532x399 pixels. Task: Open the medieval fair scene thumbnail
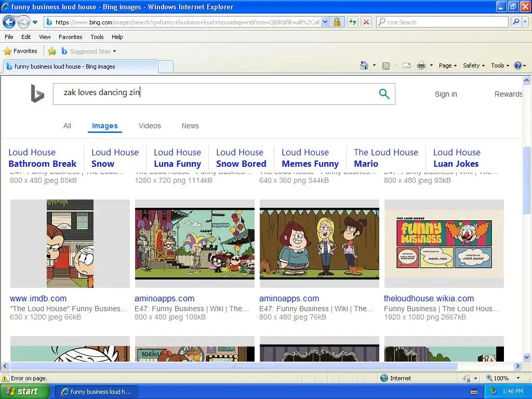pyautogui.click(x=195, y=244)
